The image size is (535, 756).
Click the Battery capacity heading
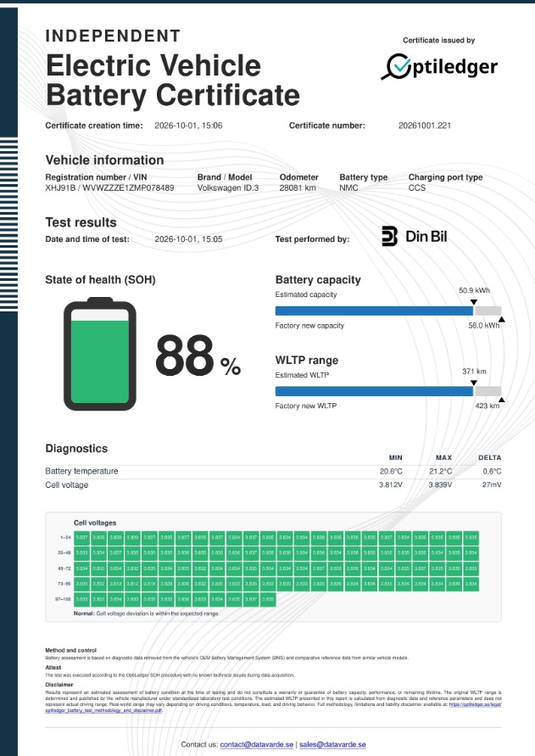[318, 280]
